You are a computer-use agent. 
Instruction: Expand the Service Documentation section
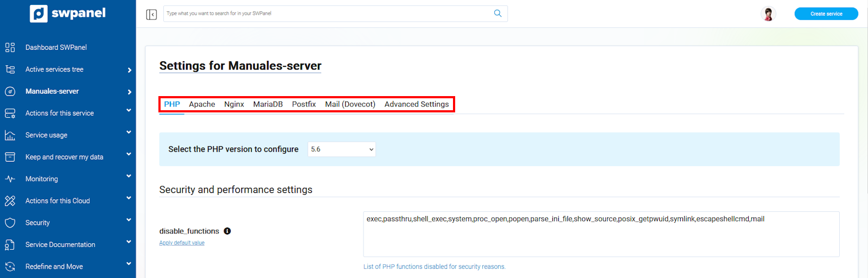point(129,242)
